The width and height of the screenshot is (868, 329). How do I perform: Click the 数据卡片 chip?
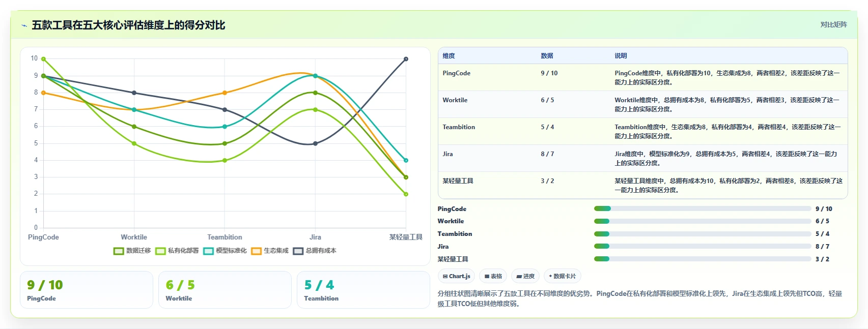[563, 276]
